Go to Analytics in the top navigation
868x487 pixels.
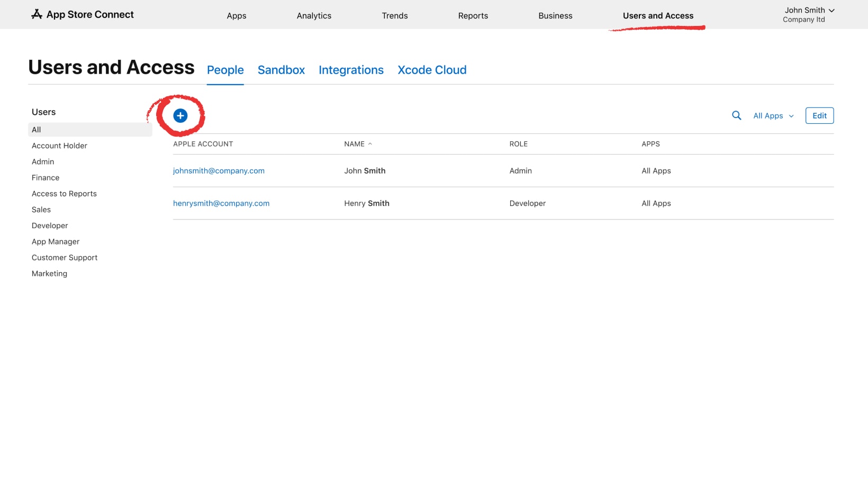[314, 16]
